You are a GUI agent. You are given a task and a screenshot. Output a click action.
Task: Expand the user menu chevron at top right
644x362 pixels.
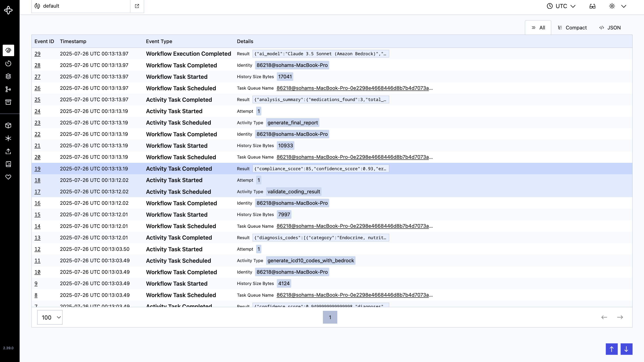624,6
